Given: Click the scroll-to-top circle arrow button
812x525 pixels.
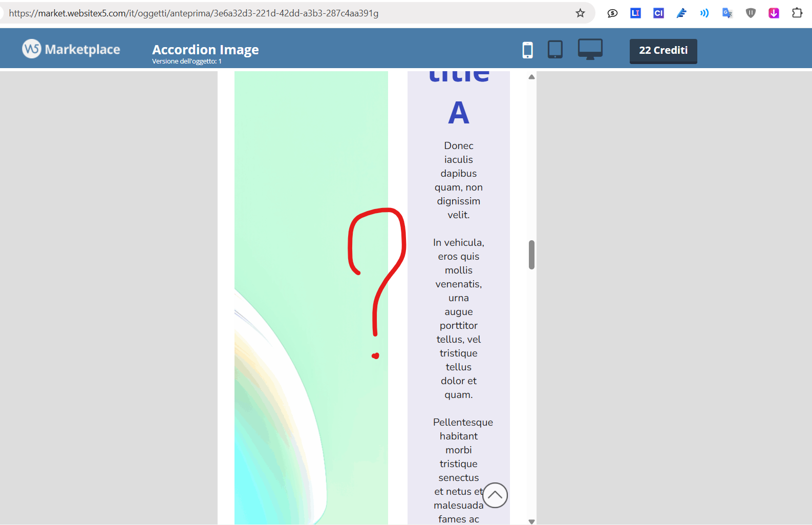Looking at the screenshot, I should click(x=495, y=495).
